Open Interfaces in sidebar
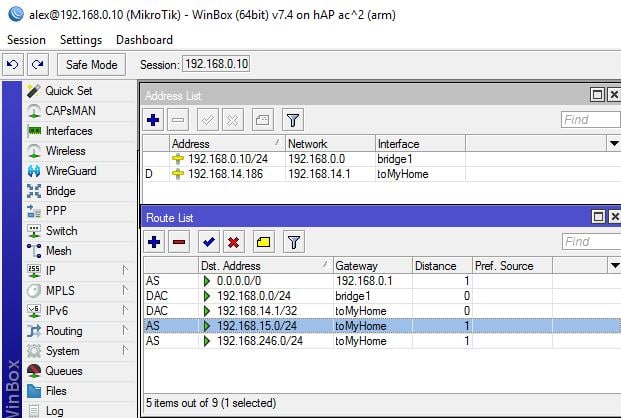Image resolution: width=621 pixels, height=418 pixels. [79, 131]
